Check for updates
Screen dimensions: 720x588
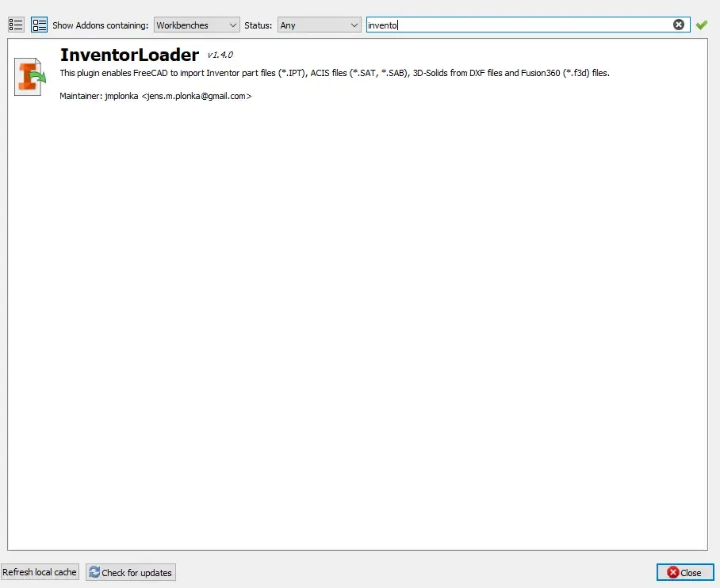tap(131, 572)
